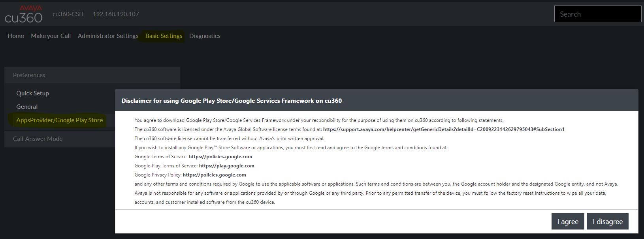The width and height of the screenshot is (644, 239).
Task: Select Quick Setup in sidebar
Action: (32, 93)
